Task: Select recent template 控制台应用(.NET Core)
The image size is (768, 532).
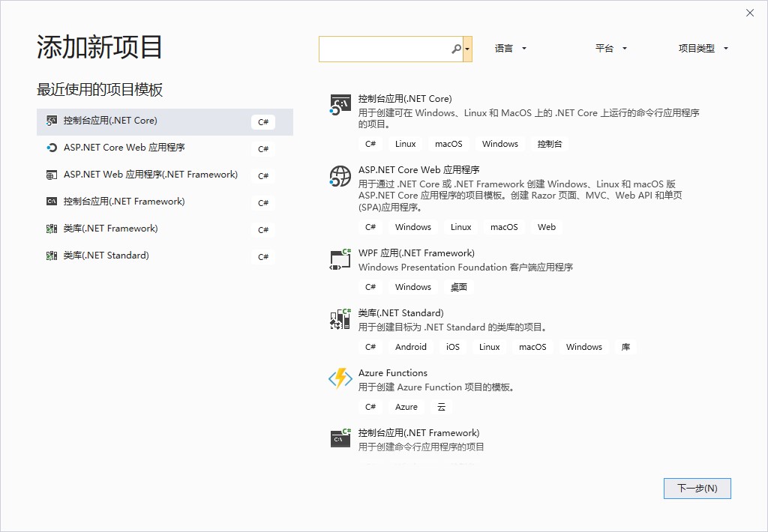Action: tap(110, 121)
